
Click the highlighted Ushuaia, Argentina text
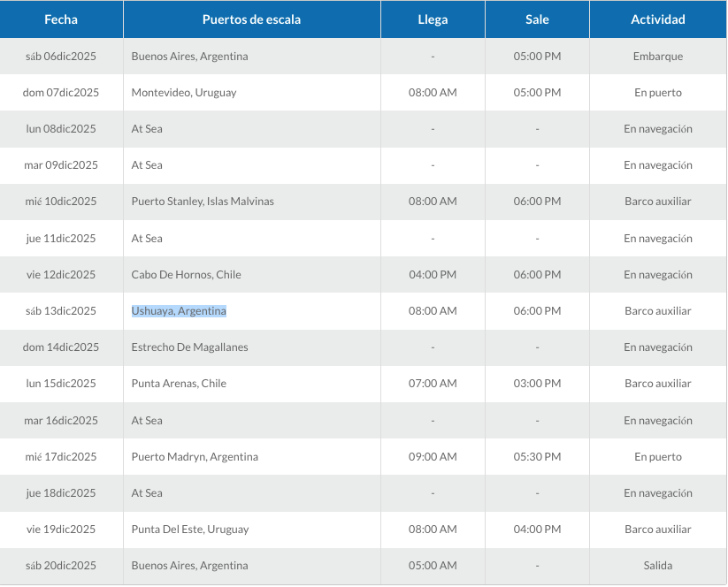(x=179, y=311)
